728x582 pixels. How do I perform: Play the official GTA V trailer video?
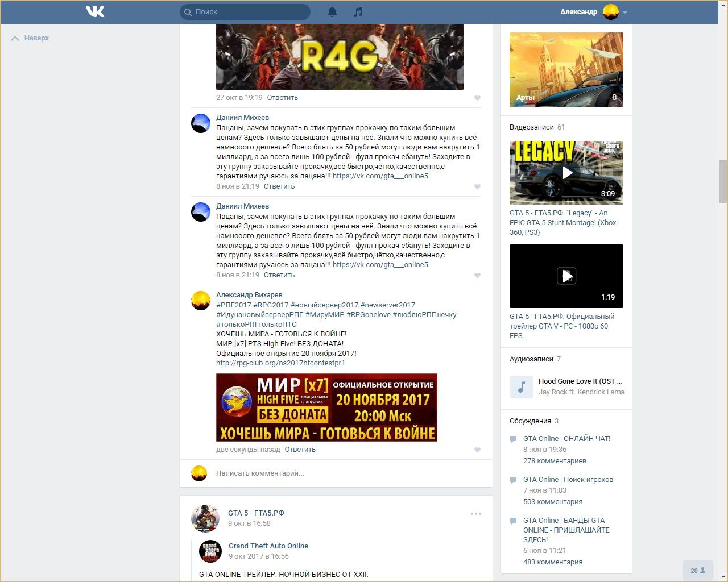pos(566,276)
